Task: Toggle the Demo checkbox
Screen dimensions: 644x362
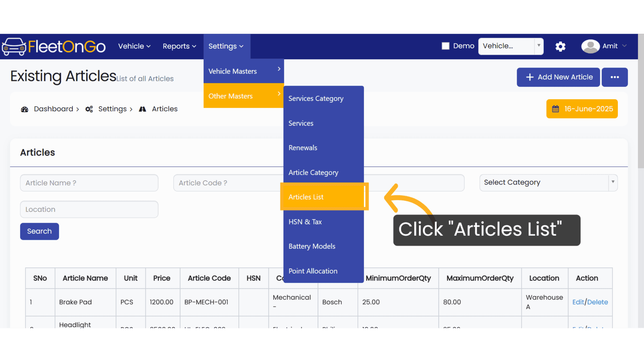Action: pos(446,46)
